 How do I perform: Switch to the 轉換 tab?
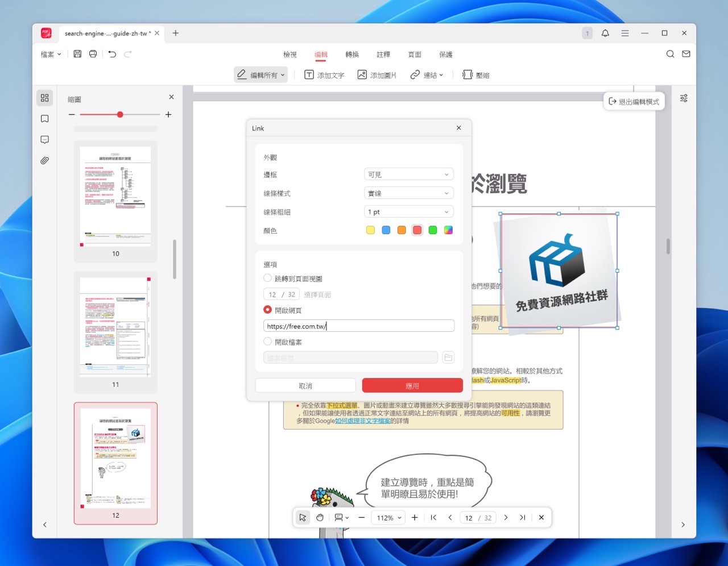(x=352, y=55)
